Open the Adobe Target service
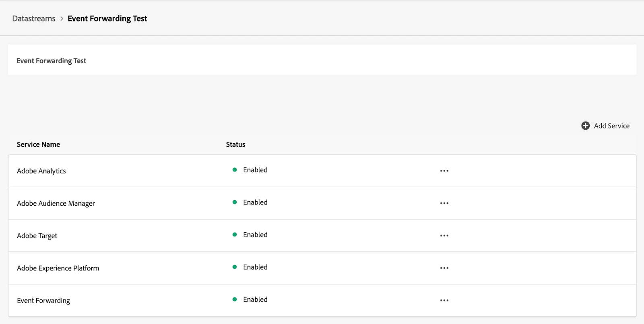 (x=37, y=236)
